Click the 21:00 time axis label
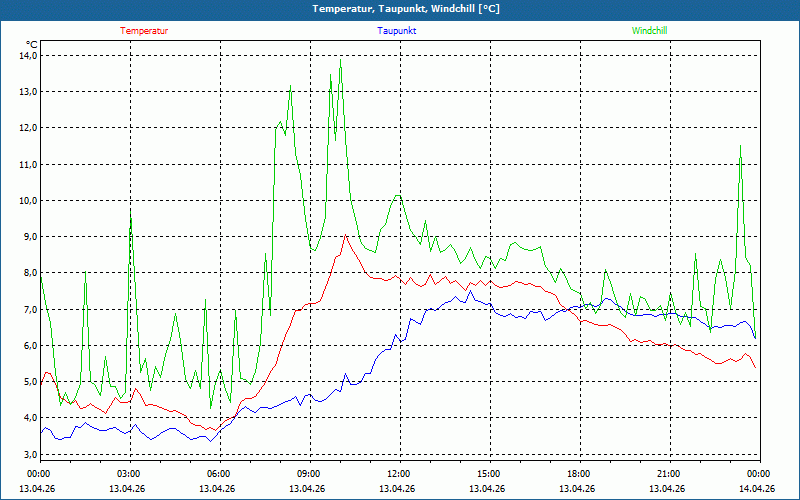 click(x=668, y=474)
